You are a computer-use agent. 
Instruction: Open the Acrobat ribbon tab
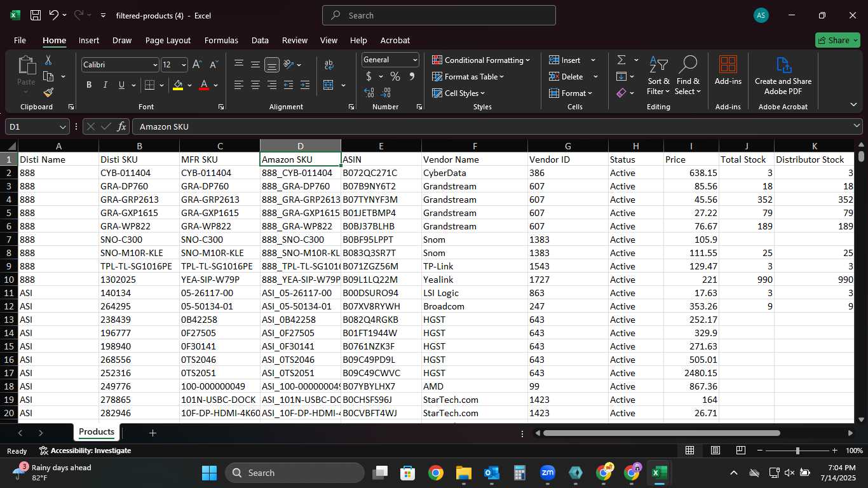tap(395, 40)
